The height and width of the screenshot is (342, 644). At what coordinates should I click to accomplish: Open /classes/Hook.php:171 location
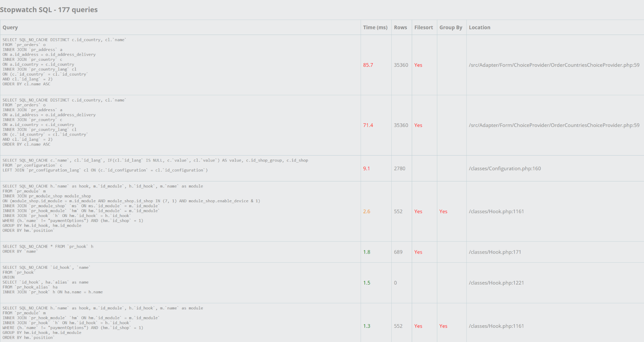point(495,252)
